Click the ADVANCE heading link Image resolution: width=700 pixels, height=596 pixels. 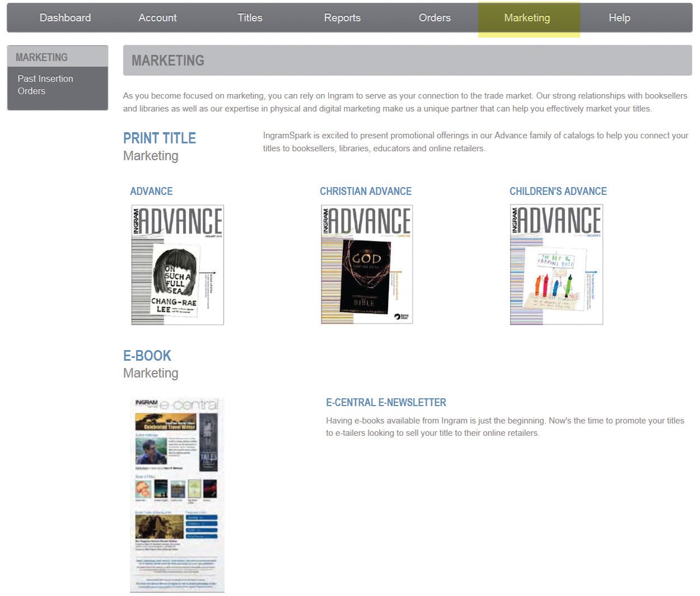[x=151, y=192]
